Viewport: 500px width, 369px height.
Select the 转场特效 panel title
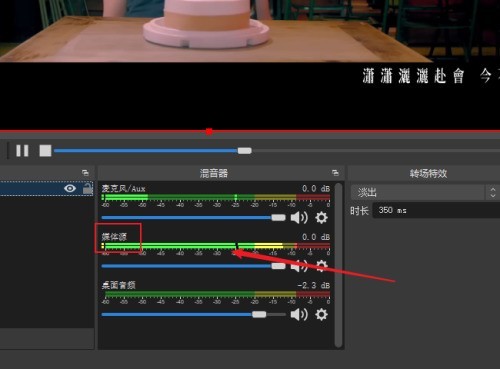[428, 173]
